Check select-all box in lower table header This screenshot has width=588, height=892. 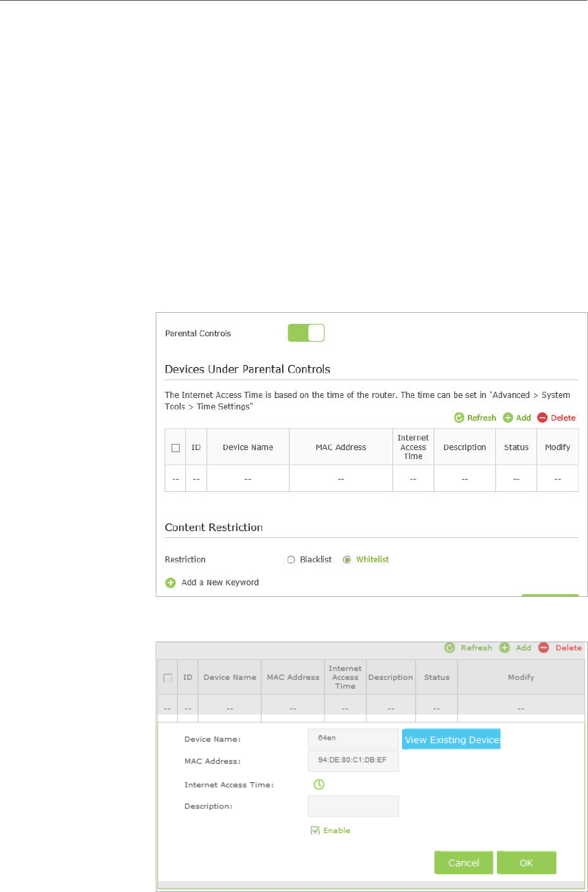click(167, 677)
